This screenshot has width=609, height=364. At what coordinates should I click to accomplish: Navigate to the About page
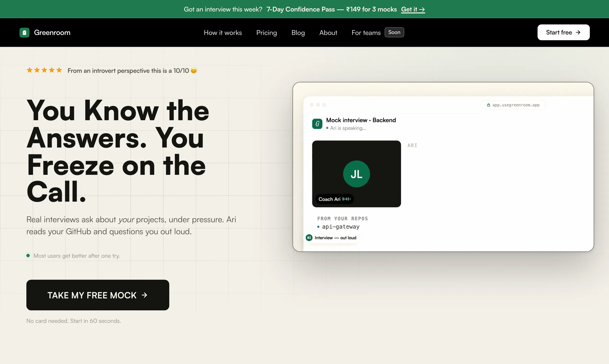tap(328, 33)
